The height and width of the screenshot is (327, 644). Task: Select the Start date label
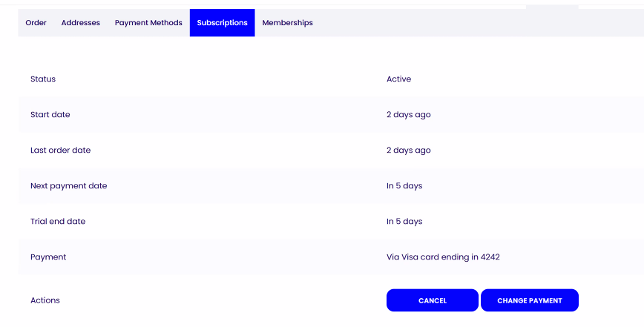(x=50, y=115)
